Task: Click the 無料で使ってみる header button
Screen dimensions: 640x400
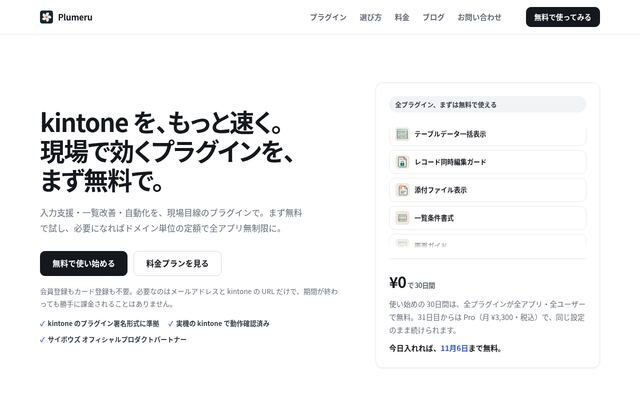Action: pyautogui.click(x=563, y=17)
